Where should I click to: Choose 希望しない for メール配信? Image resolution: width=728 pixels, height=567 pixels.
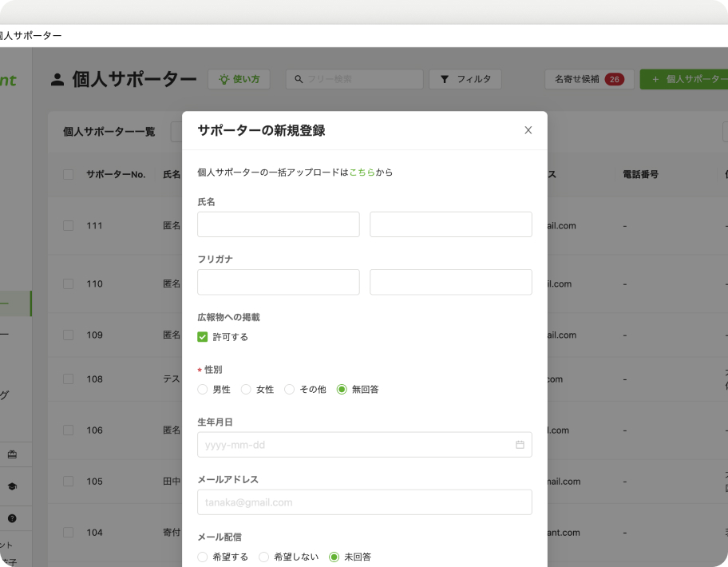click(x=263, y=557)
